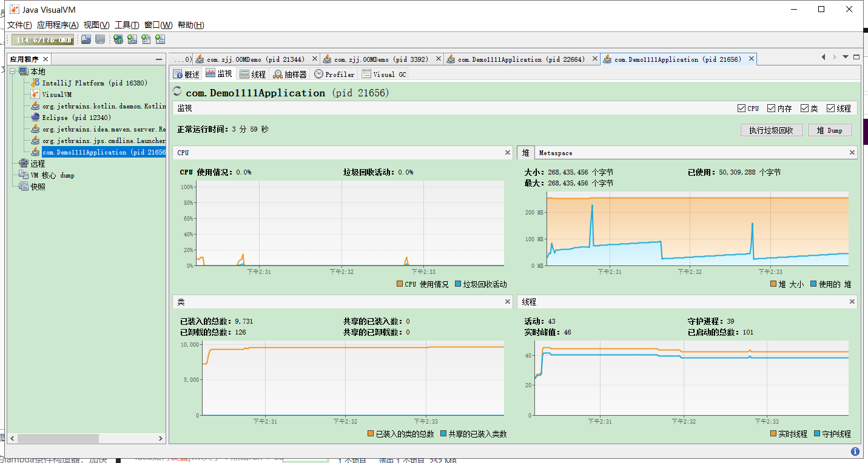Screen dimensions: 868x463
Task: Click the Load Snapshot folder toolbar icon
Action: (x=86, y=39)
